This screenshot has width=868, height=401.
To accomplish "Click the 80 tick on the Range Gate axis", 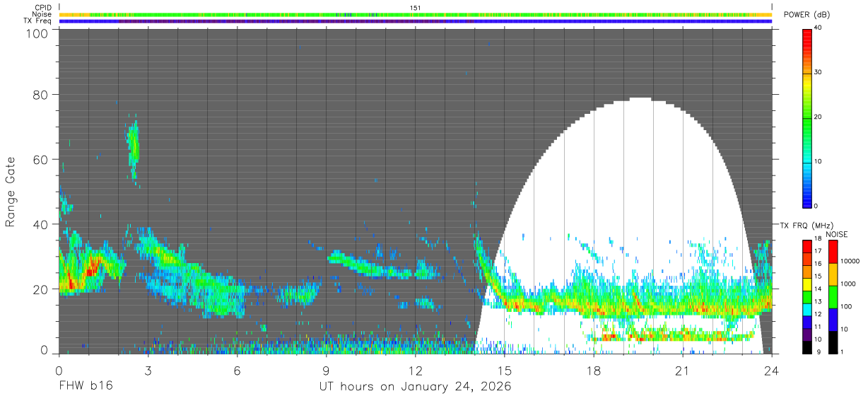I will pos(40,94).
